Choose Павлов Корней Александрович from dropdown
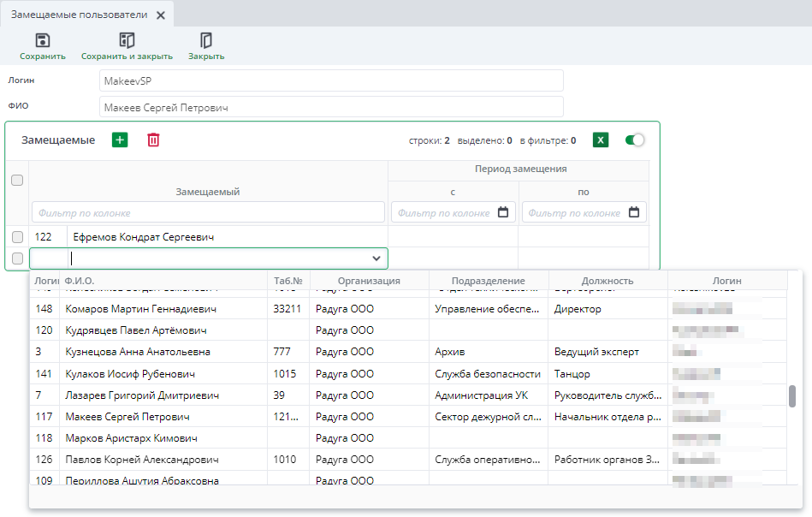812x517 pixels. coord(141,460)
